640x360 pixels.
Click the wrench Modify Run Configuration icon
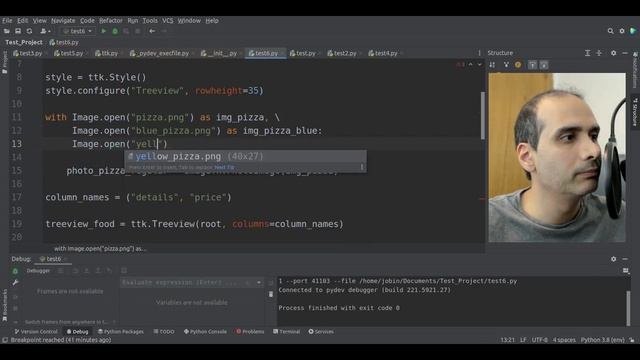(15, 282)
